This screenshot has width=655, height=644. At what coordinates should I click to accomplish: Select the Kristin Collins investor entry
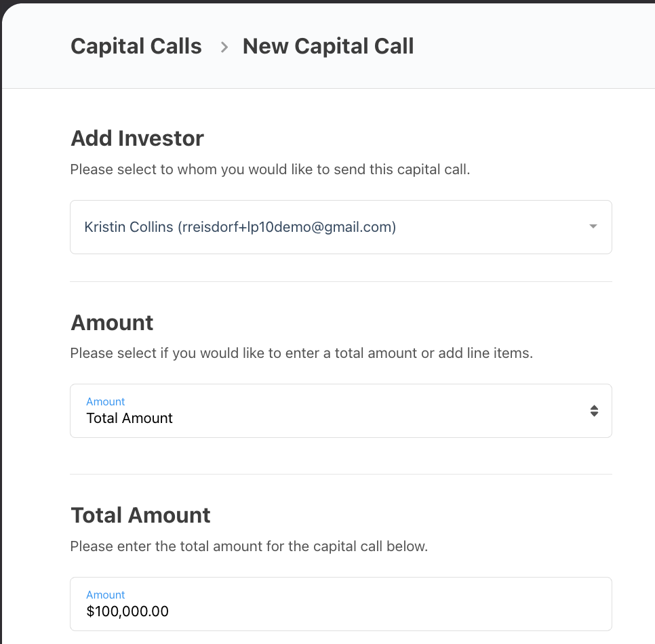[x=240, y=226]
